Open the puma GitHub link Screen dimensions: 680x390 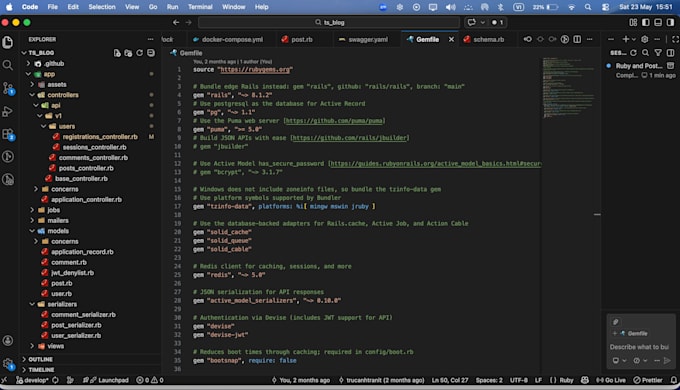pos(334,121)
